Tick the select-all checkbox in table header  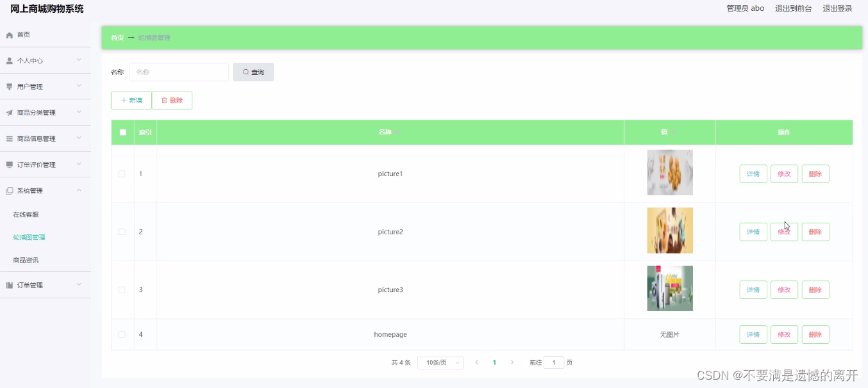click(x=122, y=133)
